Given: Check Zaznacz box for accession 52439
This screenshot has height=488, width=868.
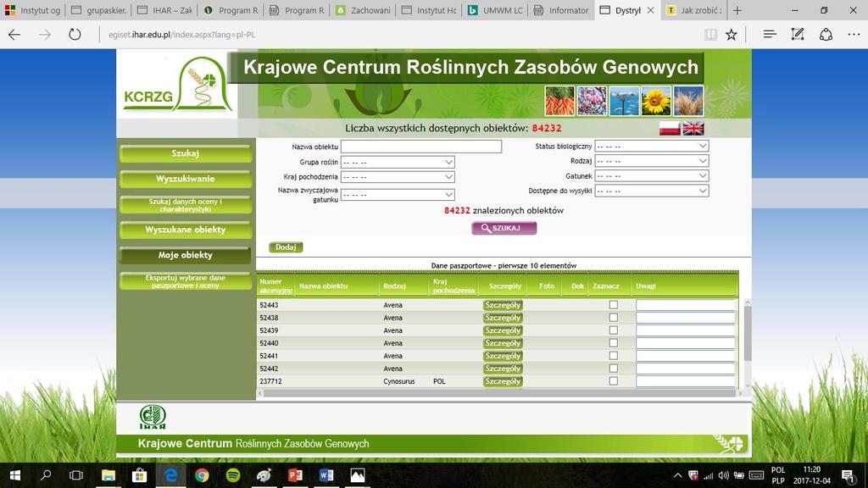Looking at the screenshot, I should click(x=614, y=330).
